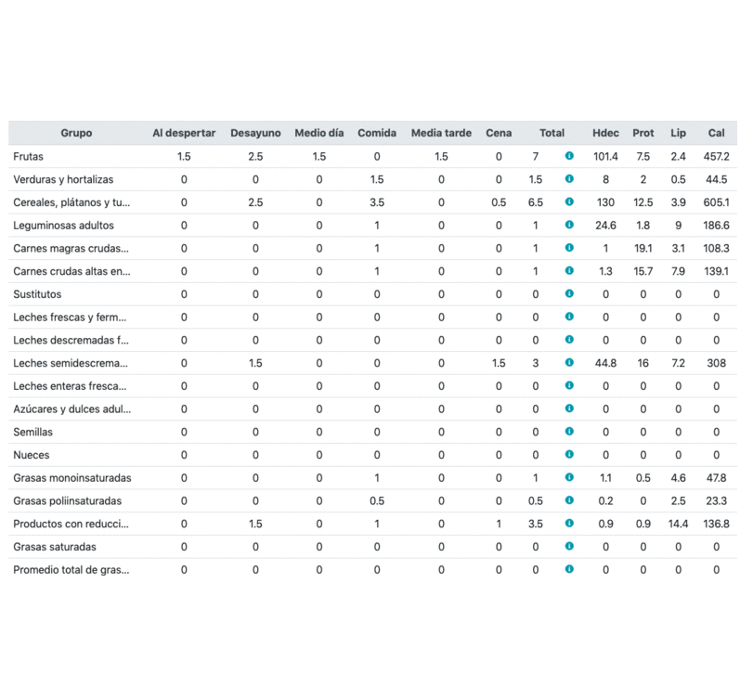Click info icon for Leches descremadas row
Screen dimensions: 753x700
point(569,340)
